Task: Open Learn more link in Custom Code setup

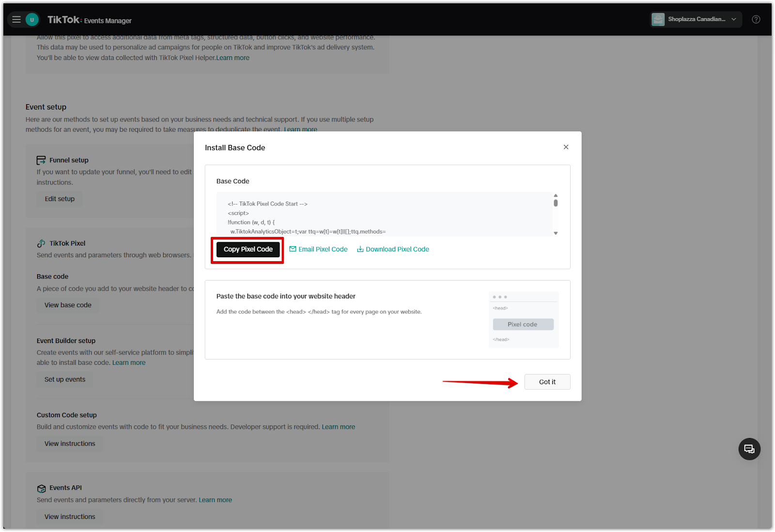Action: [x=339, y=427]
